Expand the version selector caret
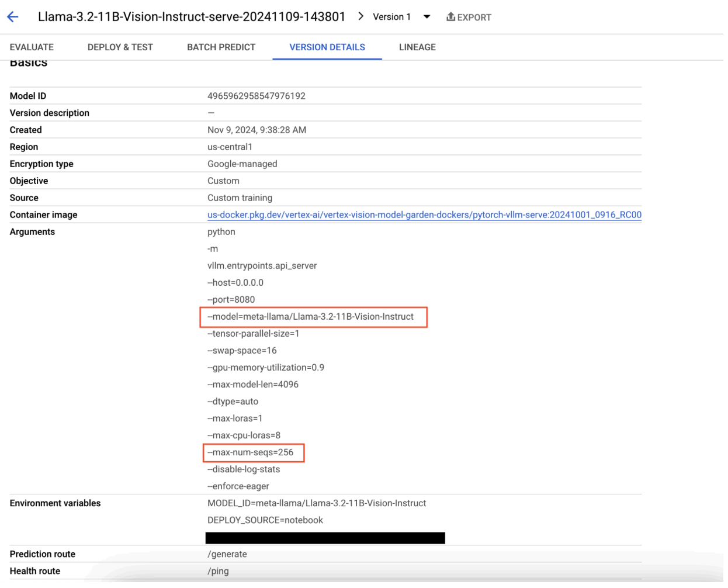The image size is (728, 588). click(427, 17)
